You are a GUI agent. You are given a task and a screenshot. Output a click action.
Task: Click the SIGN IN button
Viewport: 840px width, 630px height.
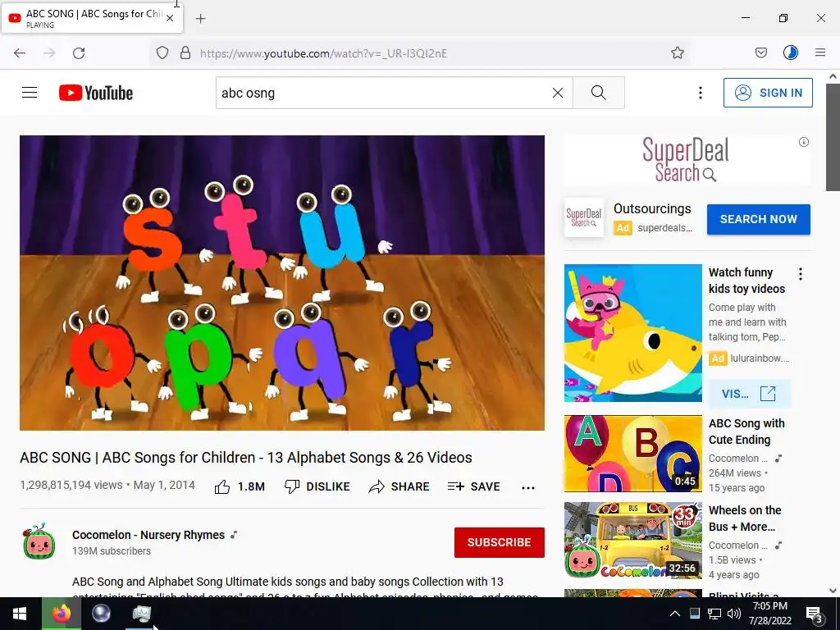click(x=768, y=93)
